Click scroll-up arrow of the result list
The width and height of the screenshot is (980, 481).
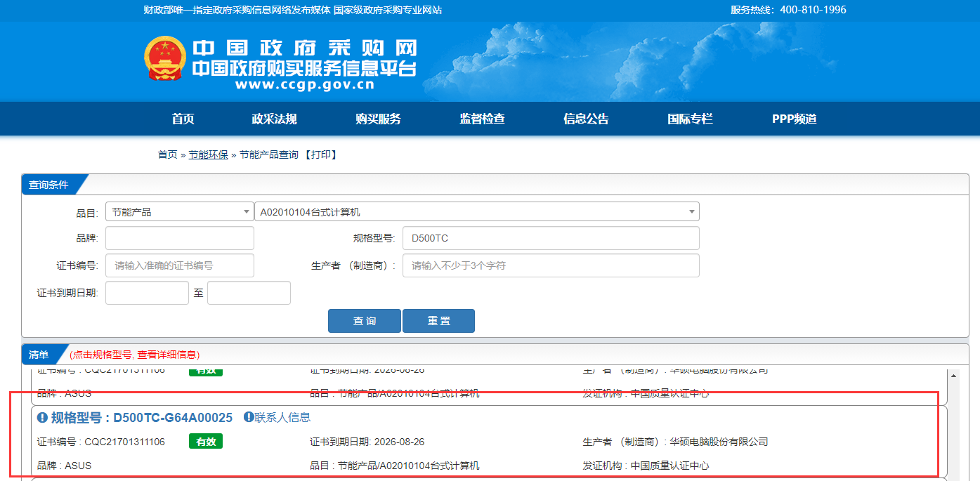(953, 376)
